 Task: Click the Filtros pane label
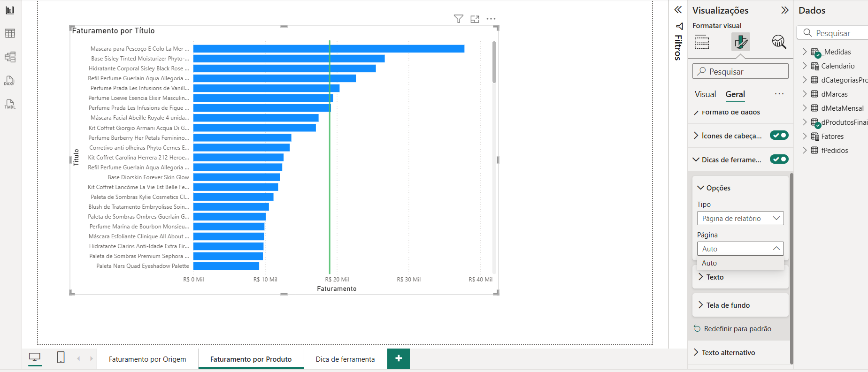(678, 47)
